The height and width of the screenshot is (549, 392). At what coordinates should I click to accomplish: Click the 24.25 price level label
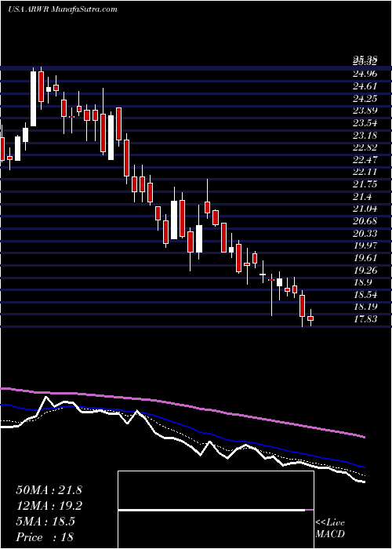(x=365, y=98)
